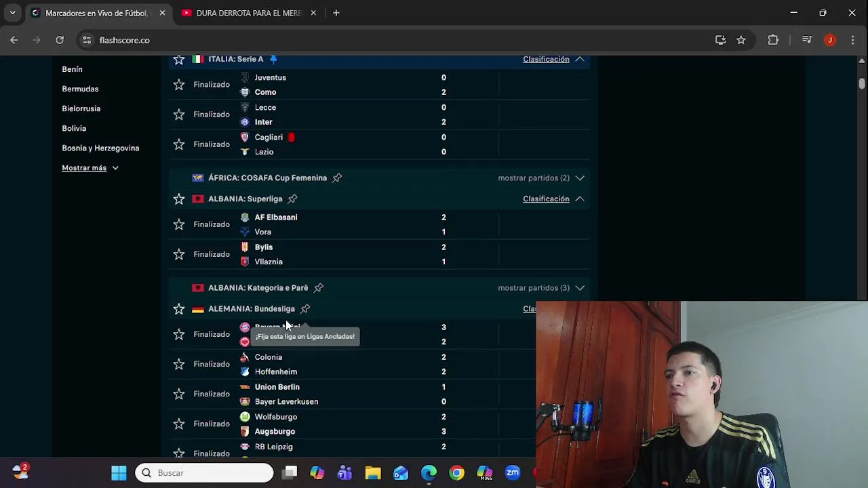Expand the Mostrar más countries list

(x=90, y=167)
